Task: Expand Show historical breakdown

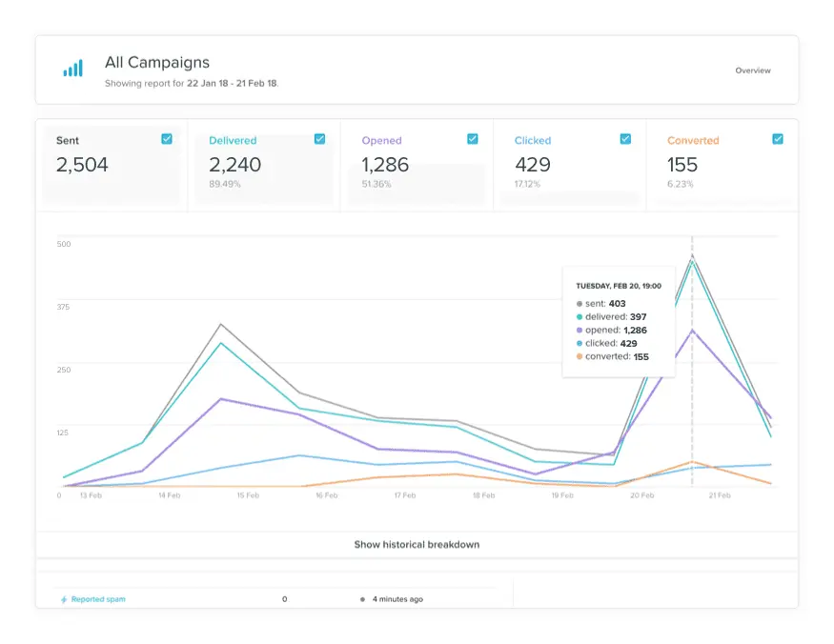Action: click(417, 544)
